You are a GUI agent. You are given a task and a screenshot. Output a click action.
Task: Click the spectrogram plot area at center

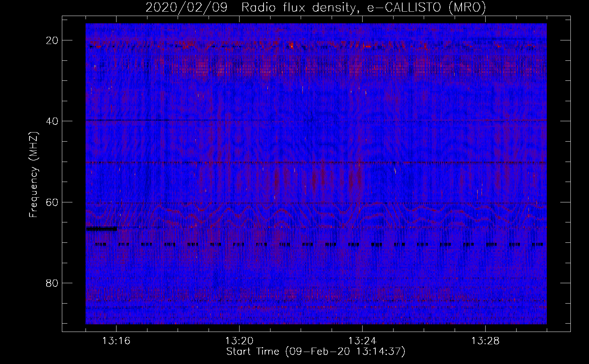point(316,174)
